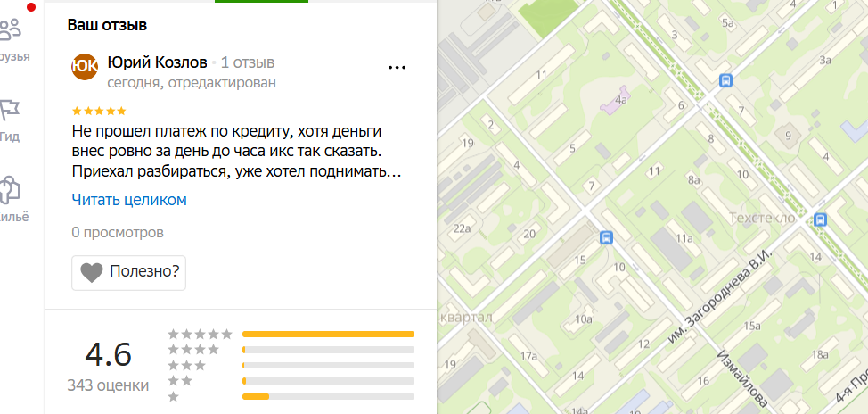Click the '0 просмотров' views counter
The width and height of the screenshot is (868, 414).
pyautogui.click(x=118, y=232)
